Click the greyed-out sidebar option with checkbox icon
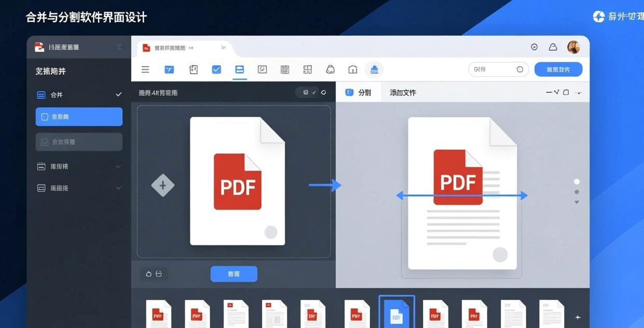644x328 pixels. [79, 142]
